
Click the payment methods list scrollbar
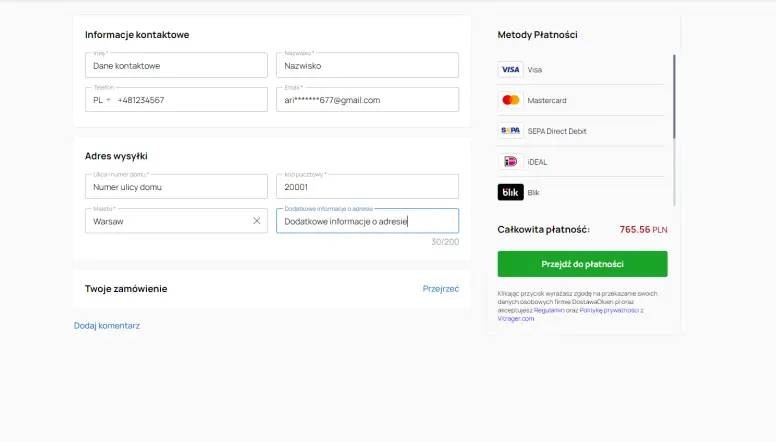pos(674,100)
